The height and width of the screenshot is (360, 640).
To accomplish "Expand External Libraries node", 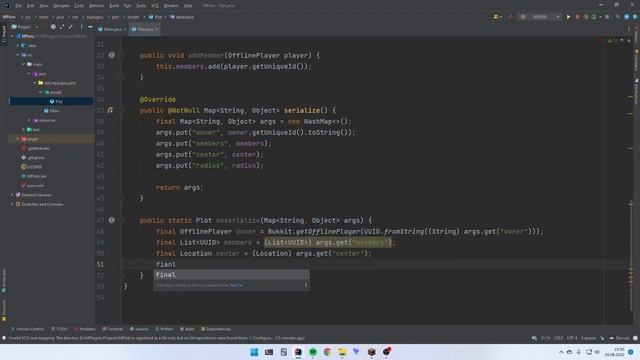I will click(x=12, y=195).
